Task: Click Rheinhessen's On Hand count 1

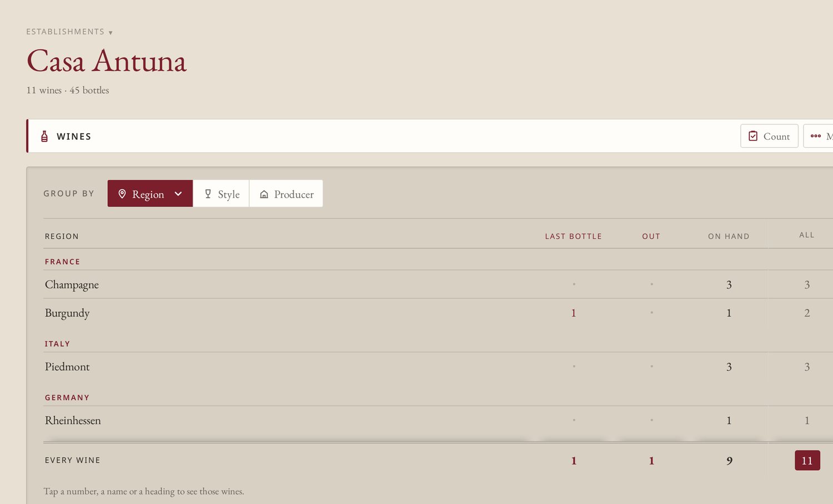Action: point(729,421)
